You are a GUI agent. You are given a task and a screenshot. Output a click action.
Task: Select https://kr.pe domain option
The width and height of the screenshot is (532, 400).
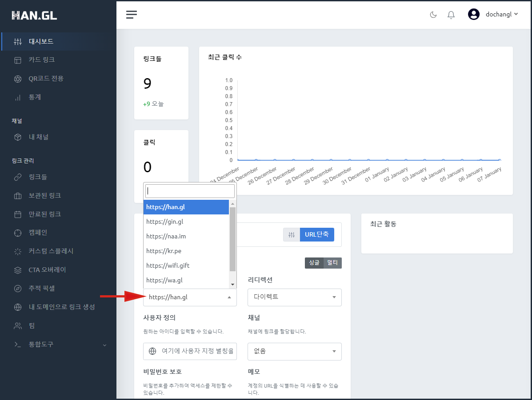pos(186,251)
